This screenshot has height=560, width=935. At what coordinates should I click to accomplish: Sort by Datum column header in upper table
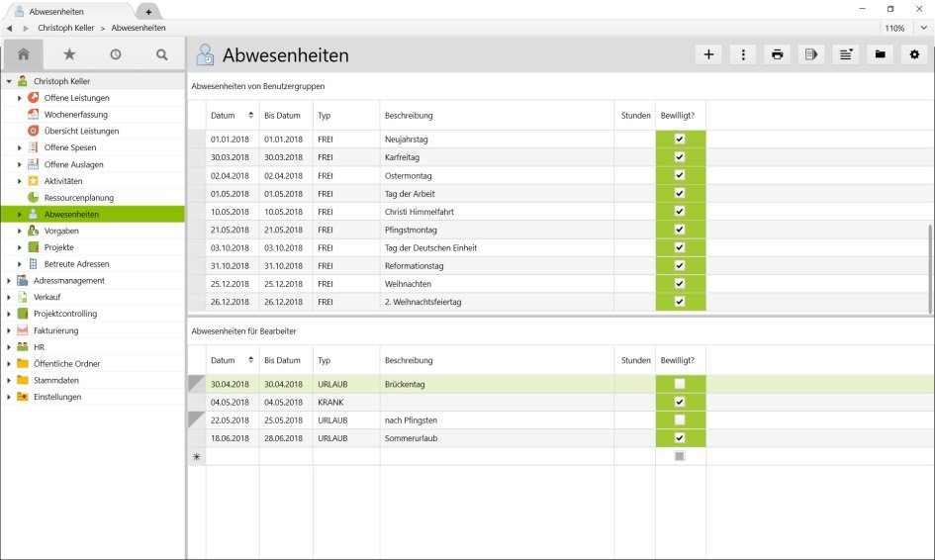[224, 116]
